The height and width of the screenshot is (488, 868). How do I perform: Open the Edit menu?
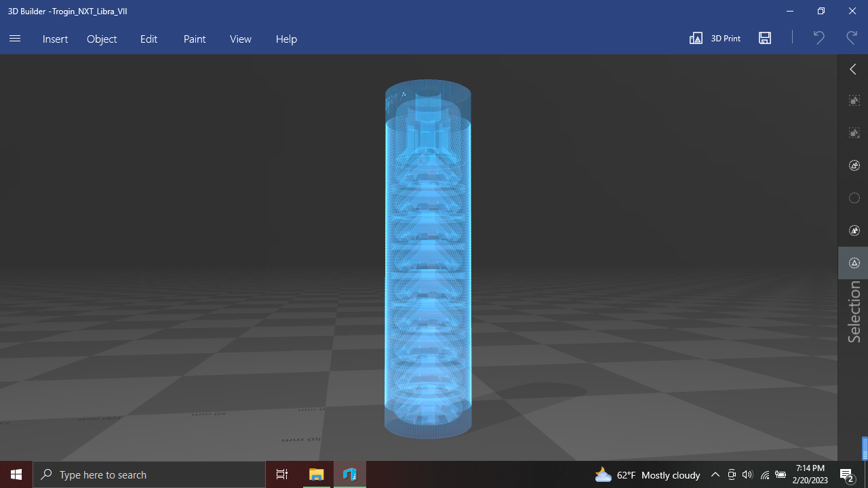click(149, 39)
